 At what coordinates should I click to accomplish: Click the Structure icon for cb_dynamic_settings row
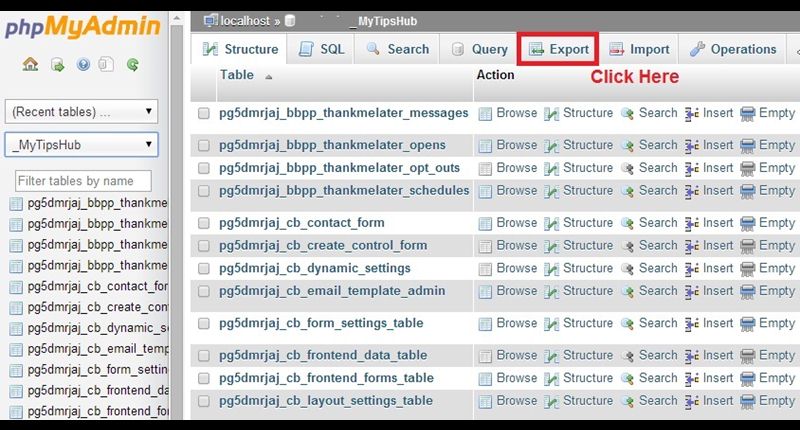point(552,269)
